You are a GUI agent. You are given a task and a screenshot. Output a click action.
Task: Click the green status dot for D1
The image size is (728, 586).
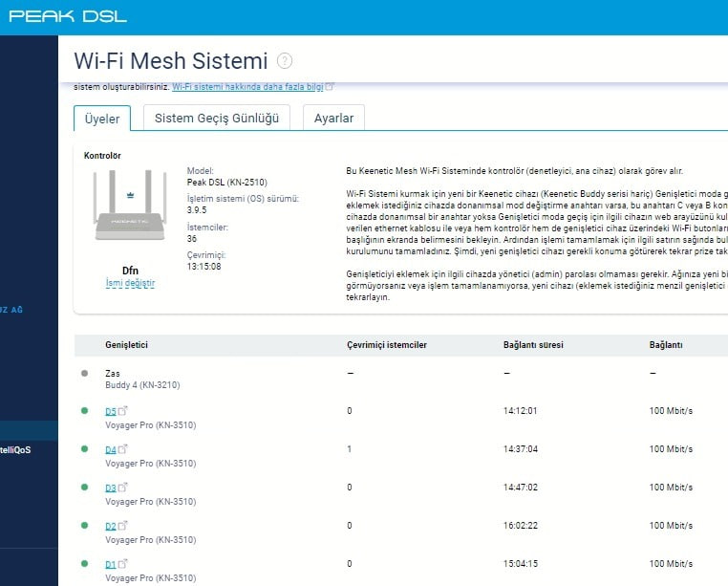[84, 563]
